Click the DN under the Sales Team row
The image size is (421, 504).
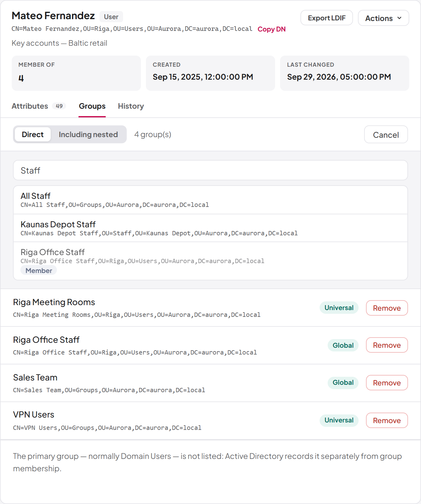click(109, 390)
